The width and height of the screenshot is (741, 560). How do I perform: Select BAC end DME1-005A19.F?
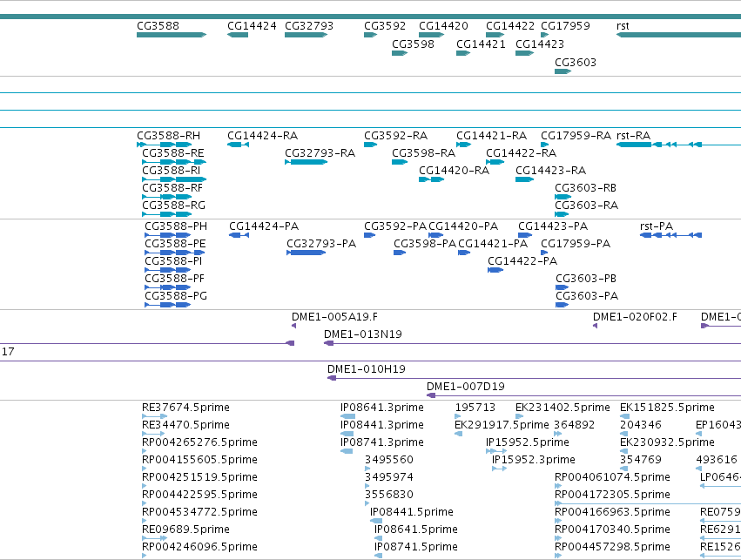(x=294, y=326)
